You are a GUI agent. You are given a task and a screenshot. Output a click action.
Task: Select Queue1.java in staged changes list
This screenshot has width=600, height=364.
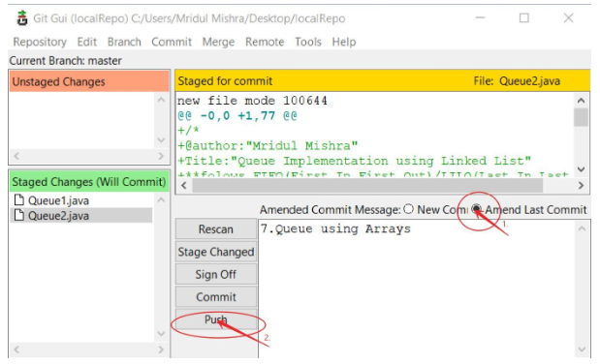tap(58, 200)
